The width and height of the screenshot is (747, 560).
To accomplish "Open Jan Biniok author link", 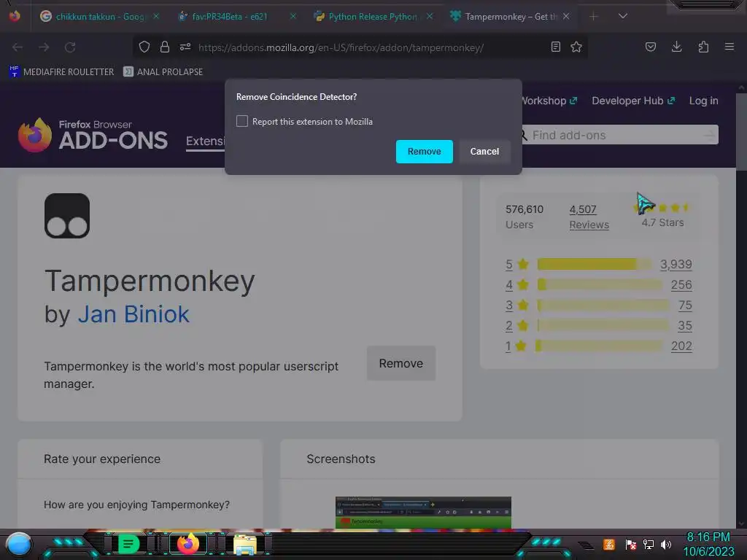I will pyautogui.click(x=133, y=314).
